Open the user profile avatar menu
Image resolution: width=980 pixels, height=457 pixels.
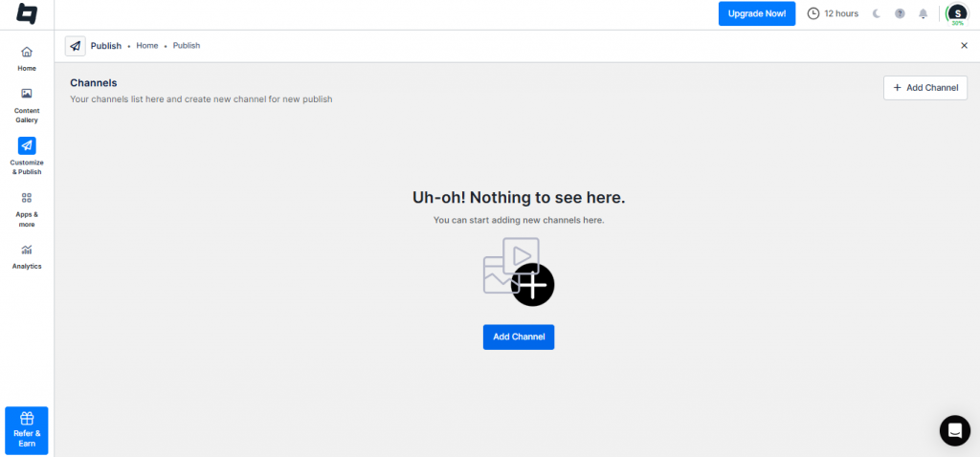click(956, 13)
